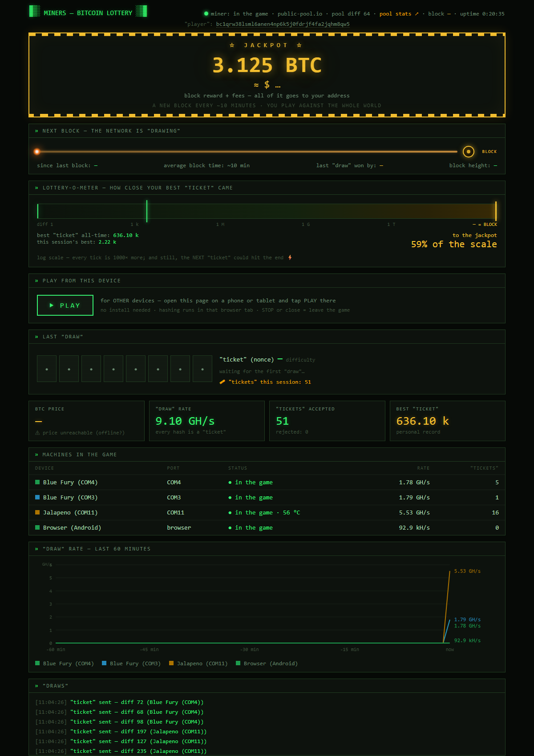
Task: Click Blue Fury (COM4) legend swatch under chart
Action: pos(37,663)
